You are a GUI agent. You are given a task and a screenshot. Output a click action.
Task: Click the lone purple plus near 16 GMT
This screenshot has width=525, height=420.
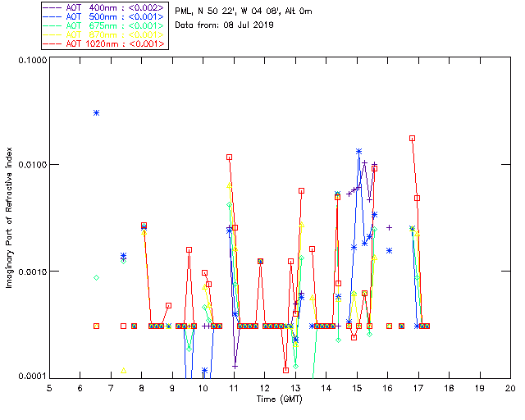tap(389, 227)
